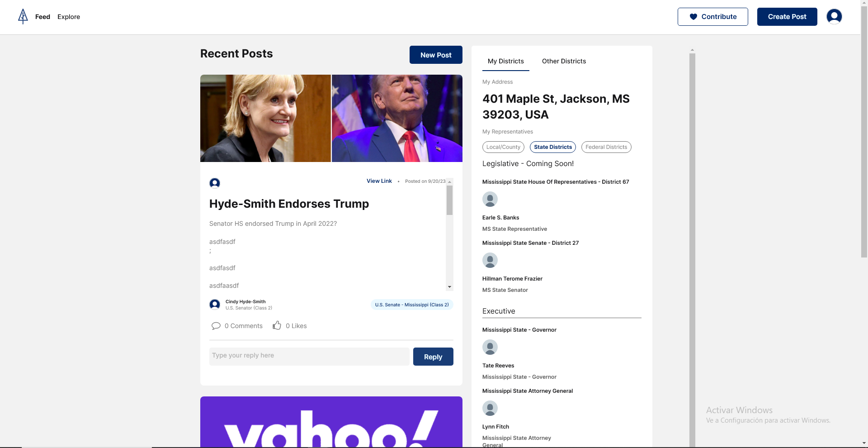Click the 0 Likes label
The width and height of the screenshot is (868, 448).
coord(296,326)
